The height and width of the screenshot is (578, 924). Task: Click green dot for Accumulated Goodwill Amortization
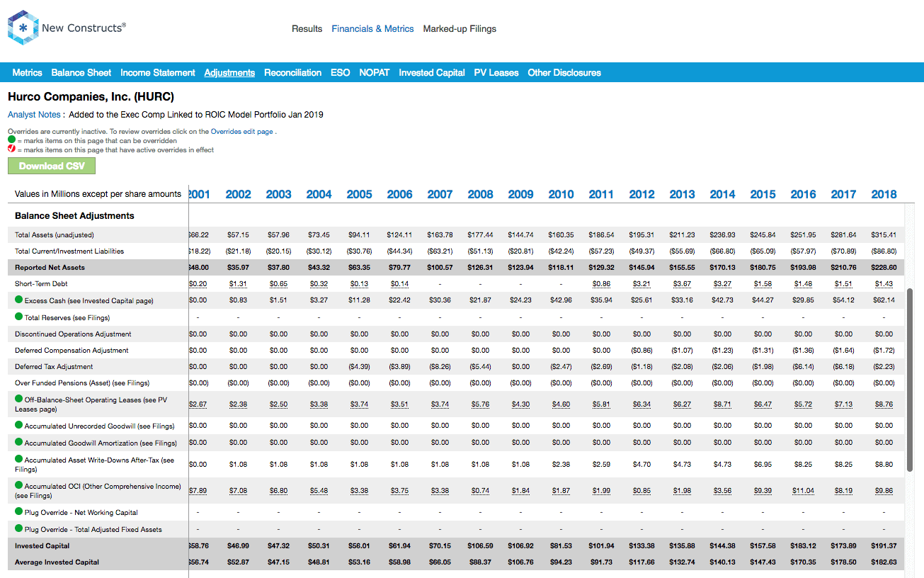pos(19,442)
